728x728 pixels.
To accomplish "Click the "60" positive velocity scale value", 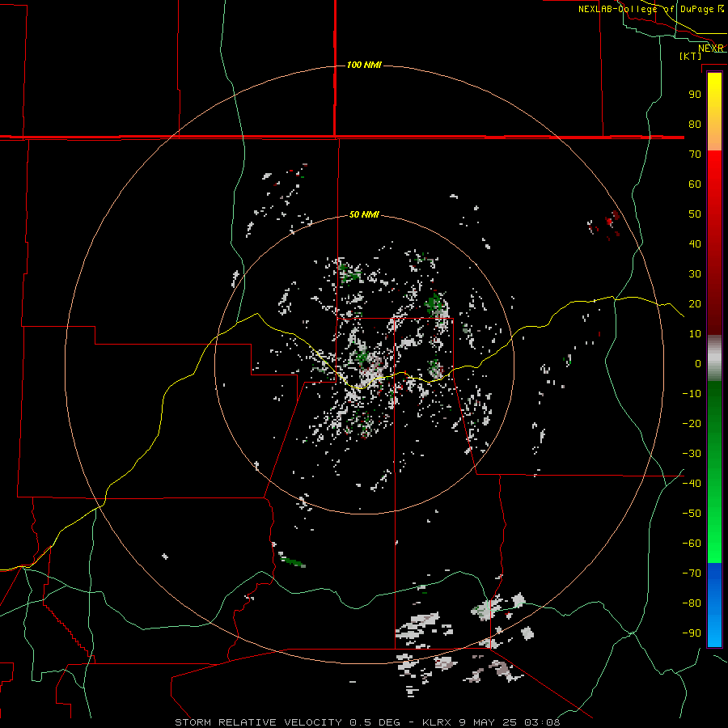I will coord(695,184).
